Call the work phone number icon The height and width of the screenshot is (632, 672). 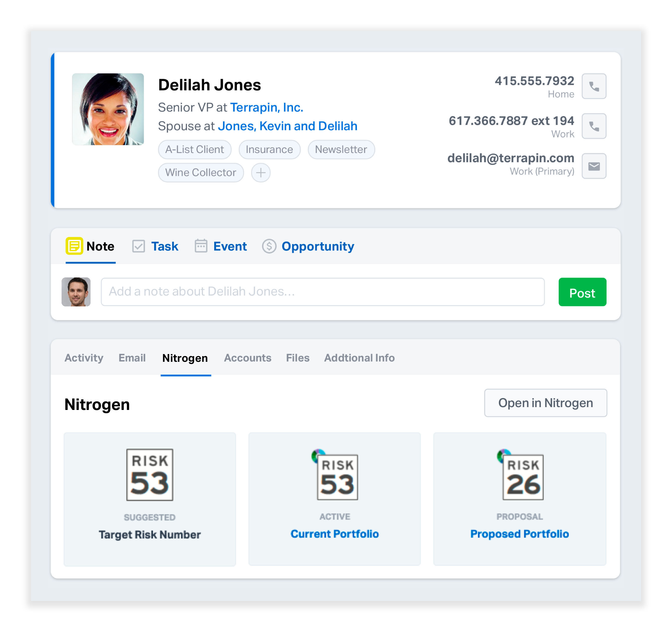594,126
